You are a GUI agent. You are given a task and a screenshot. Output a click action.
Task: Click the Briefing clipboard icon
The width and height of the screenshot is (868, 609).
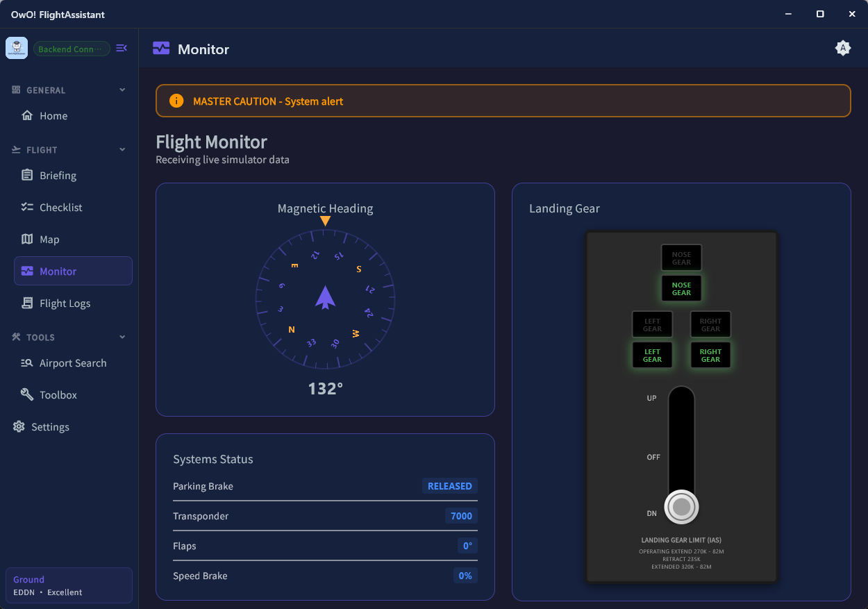coord(27,175)
